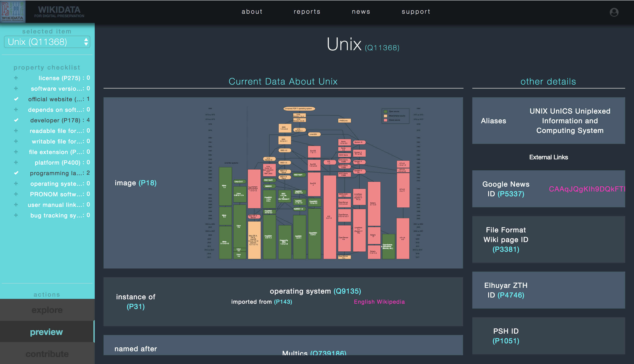
Task: Click the plus icon beside bug tracking system
Action: coord(16,215)
